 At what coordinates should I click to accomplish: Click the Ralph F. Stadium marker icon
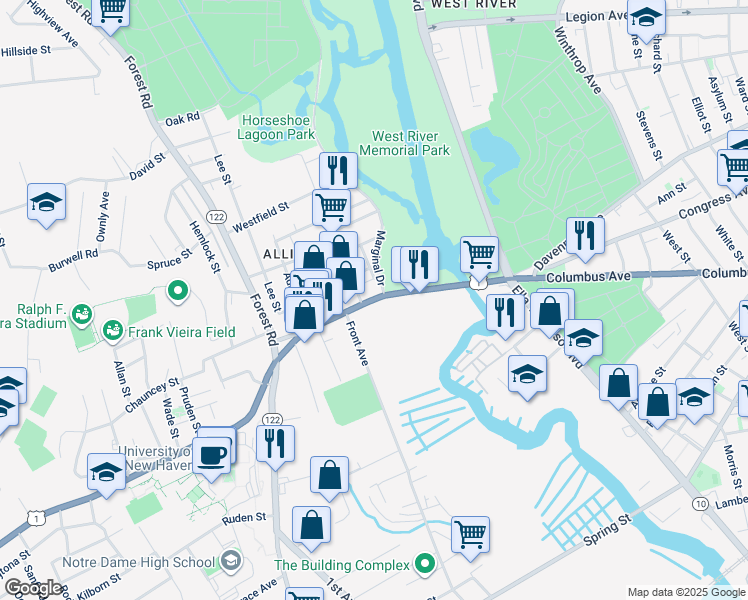pos(82,315)
